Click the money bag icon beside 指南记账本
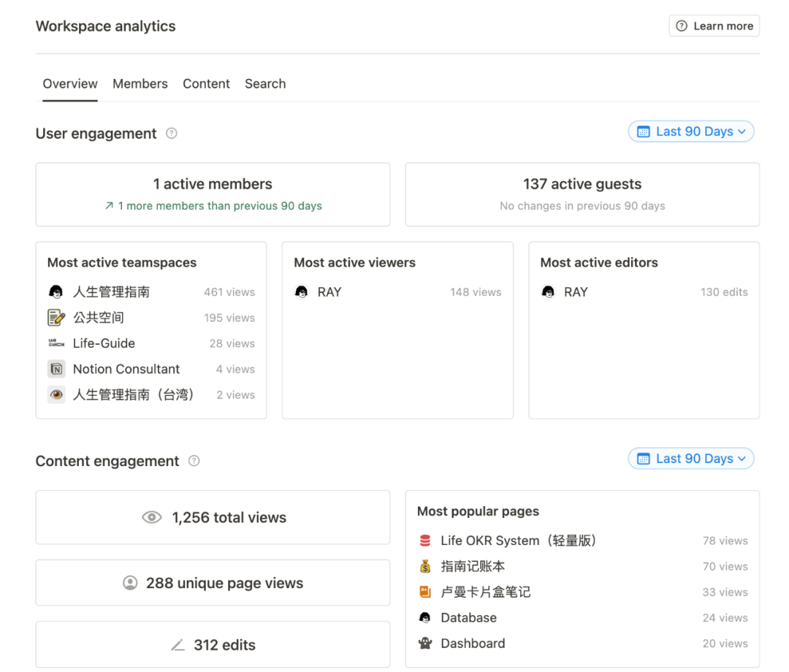 pyautogui.click(x=424, y=566)
